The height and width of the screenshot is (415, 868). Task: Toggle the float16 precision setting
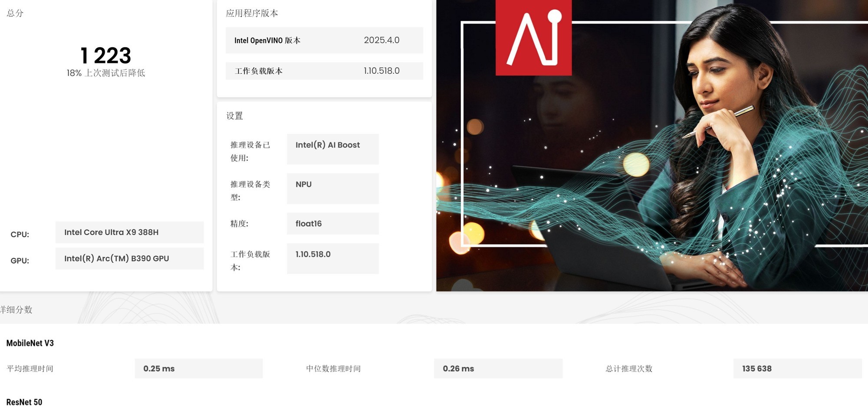332,224
